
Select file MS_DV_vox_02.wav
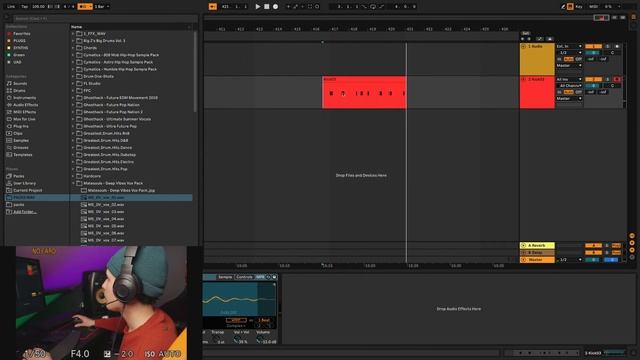tap(106, 204)
